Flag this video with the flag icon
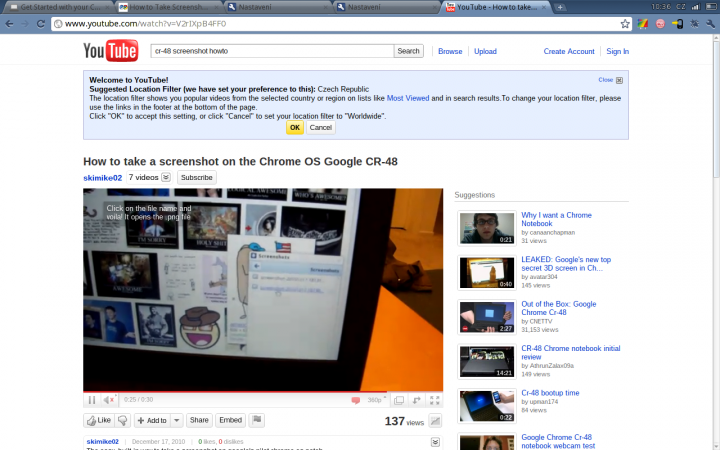The image size is (720, 450). [257, 420]
